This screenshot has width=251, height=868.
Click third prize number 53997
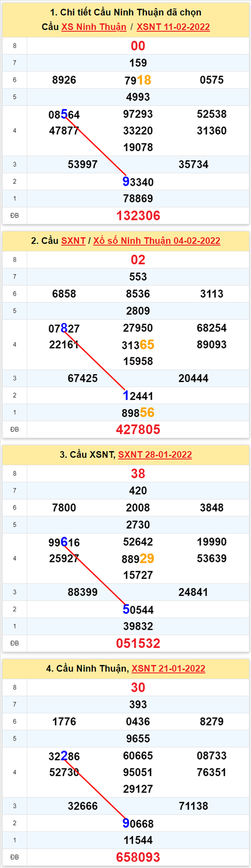click(83, 164)
